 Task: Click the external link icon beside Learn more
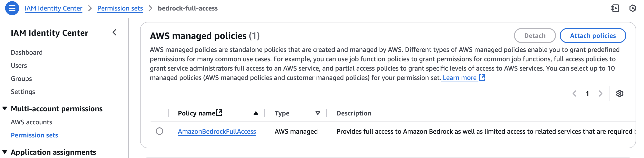(482, 78)
